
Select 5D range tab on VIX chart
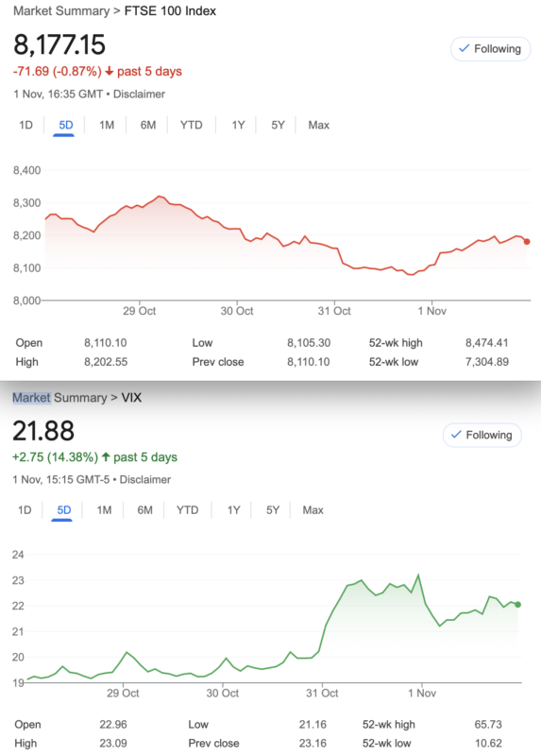[63, 510]
